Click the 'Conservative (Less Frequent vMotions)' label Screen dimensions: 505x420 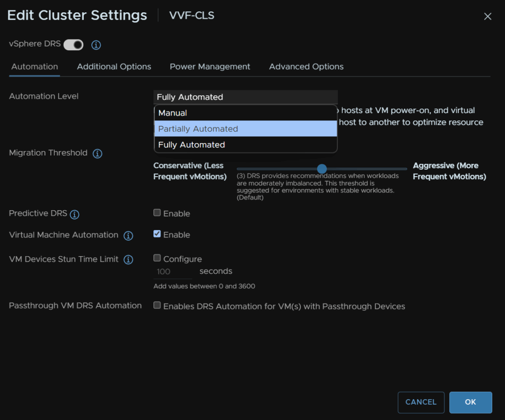tap(190, 171)
